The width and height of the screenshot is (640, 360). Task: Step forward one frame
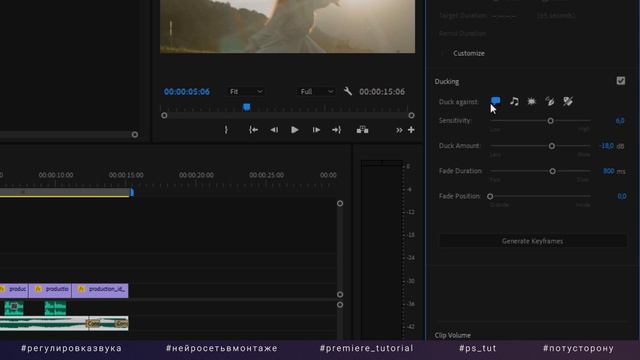coord(316,130)
